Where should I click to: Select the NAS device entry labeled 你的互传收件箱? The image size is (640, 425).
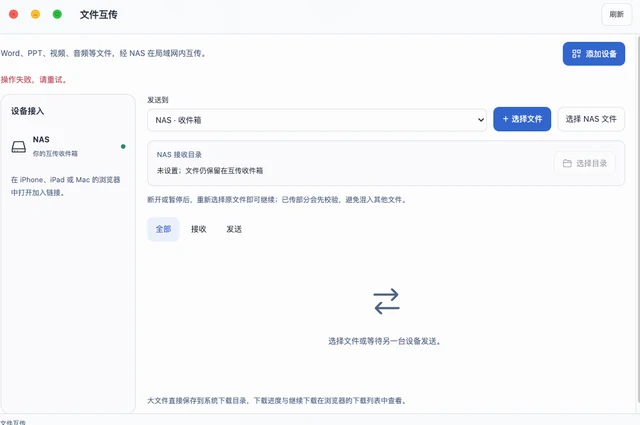tap(68, 146)
